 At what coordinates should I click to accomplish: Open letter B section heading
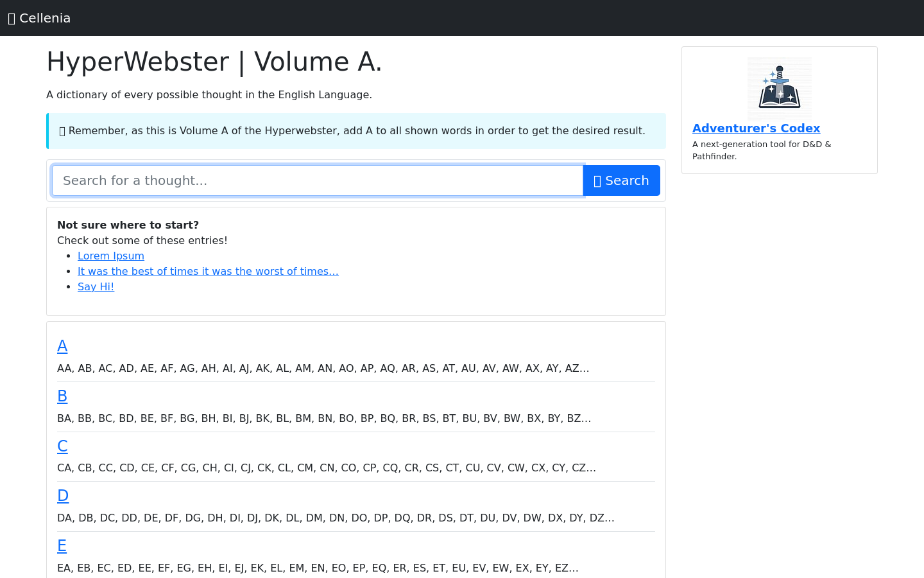[62, 396]
